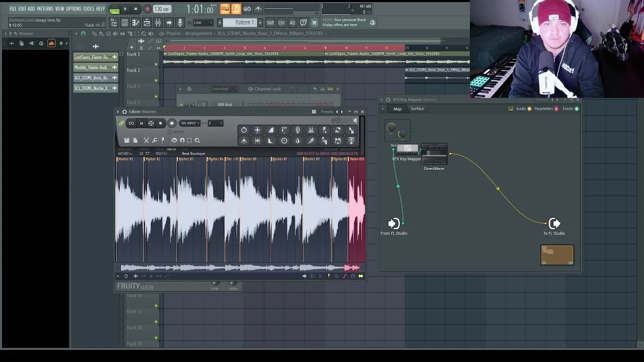Click the Ctrl button in toolbar
Screen dimensions: 644x362
(281, 23)
